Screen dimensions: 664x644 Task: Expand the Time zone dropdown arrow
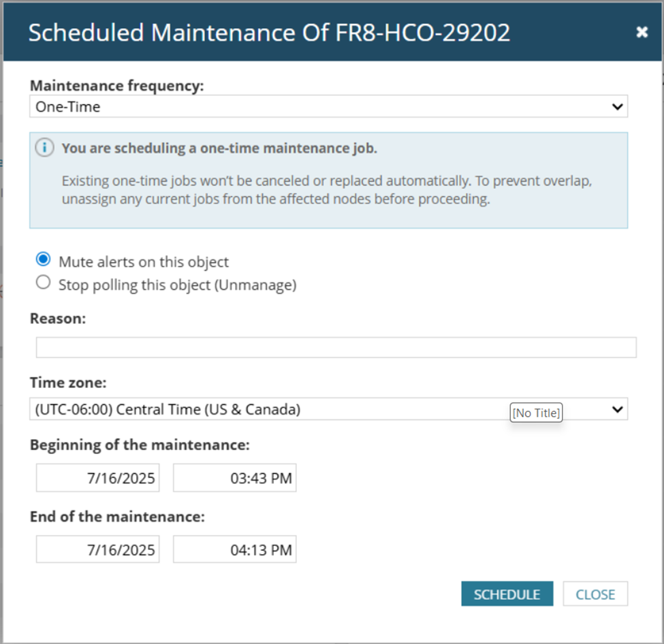coord(617,409)
